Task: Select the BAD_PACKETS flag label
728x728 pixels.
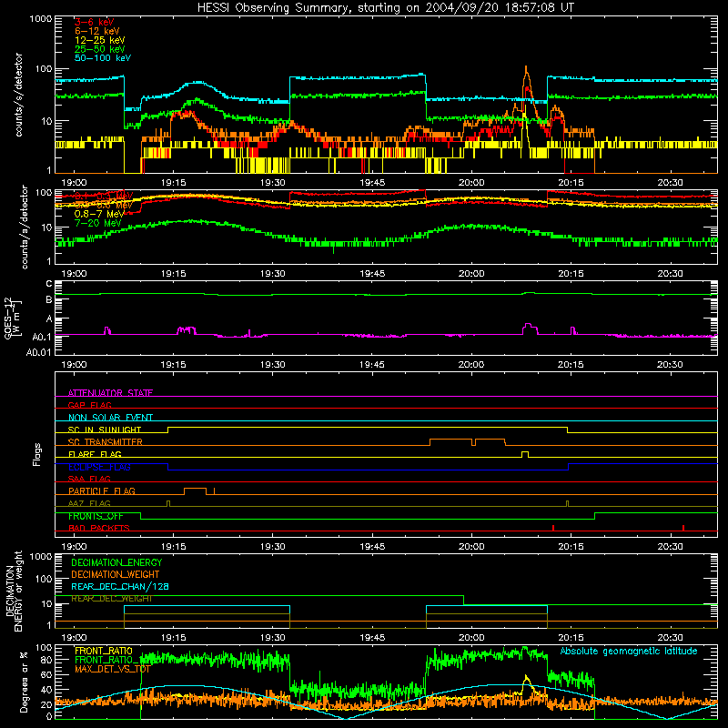Action: [x=99, y=528]
